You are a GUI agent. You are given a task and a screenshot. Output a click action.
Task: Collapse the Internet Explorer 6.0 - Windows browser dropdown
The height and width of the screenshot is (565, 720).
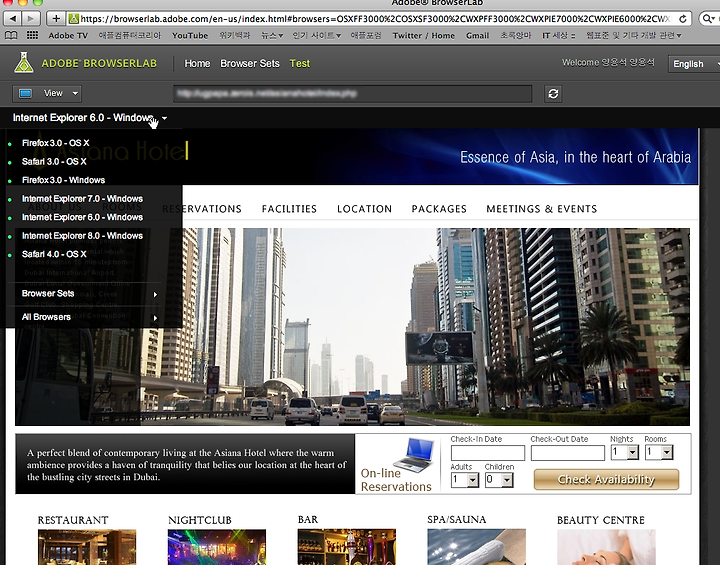click(90, 118)
